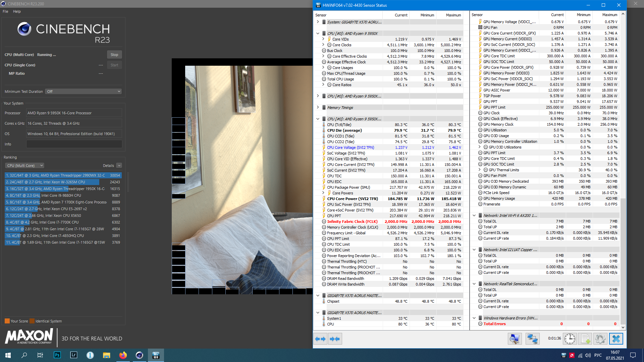644x362 pixels.
Task: Reset sensor values via the clock icon
Action: click(x=570, y=339)
